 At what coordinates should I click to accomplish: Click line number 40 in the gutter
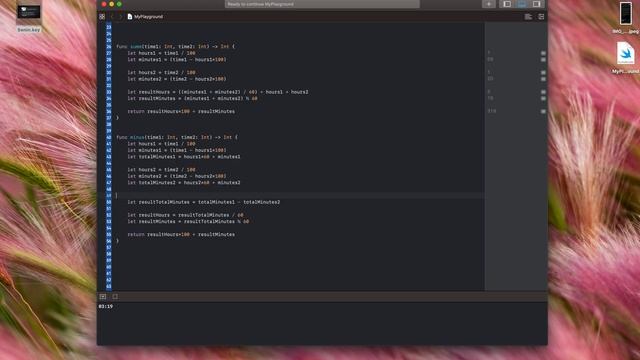click(x=109, y=137)
